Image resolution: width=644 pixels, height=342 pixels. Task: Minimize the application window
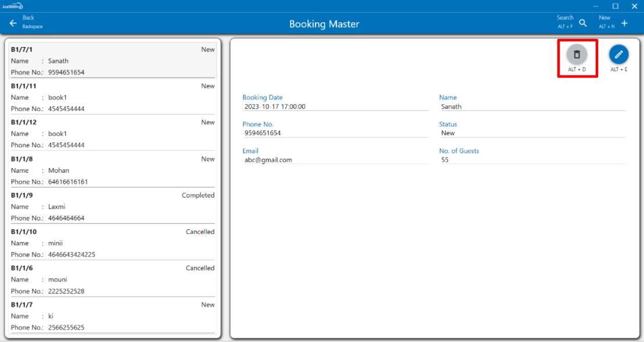click(x=595, y=6)
